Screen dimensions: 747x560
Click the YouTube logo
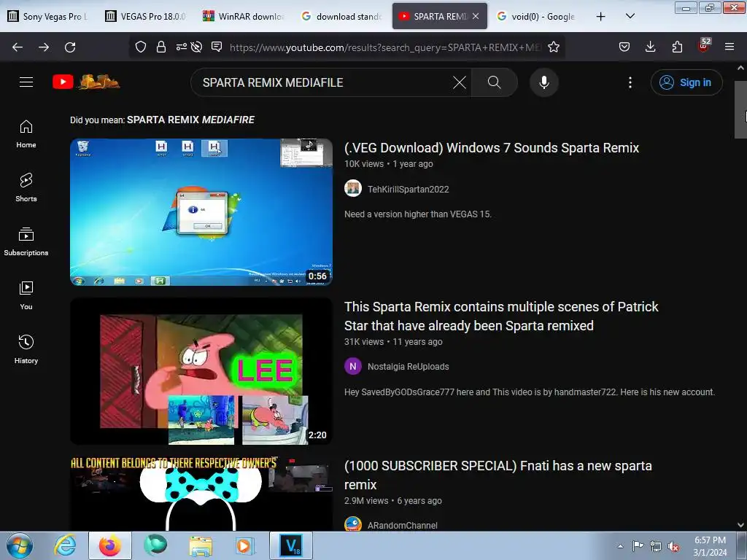point(86,82)
